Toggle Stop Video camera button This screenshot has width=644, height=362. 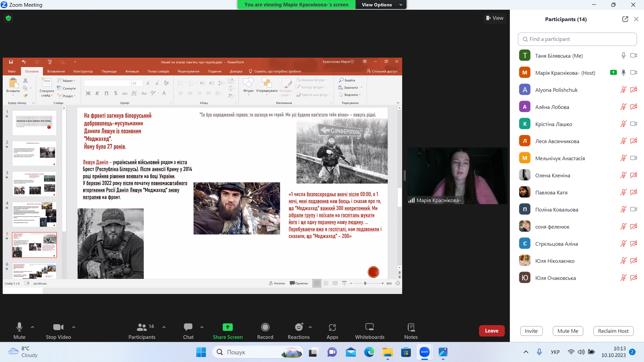click(x=58, y=327)
